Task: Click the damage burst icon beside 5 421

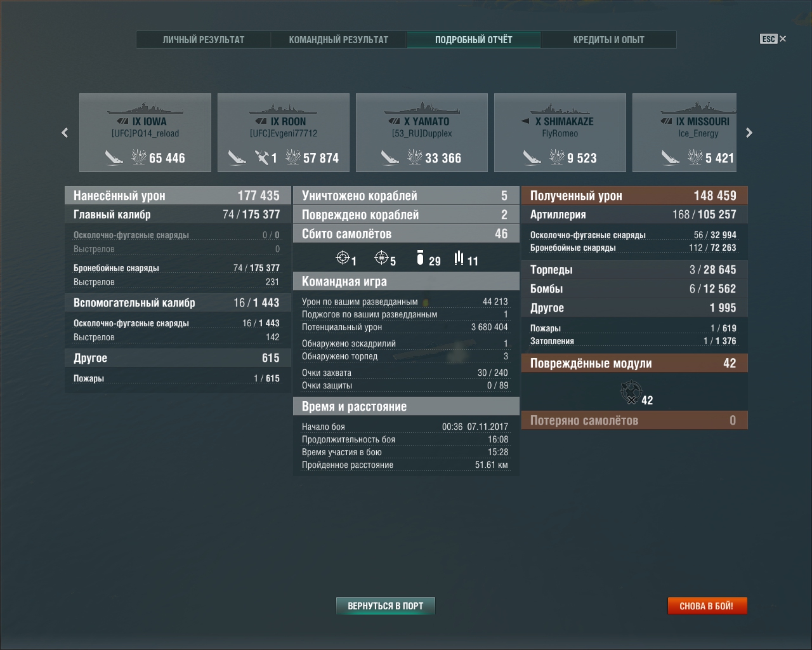Action: (695, 157)
